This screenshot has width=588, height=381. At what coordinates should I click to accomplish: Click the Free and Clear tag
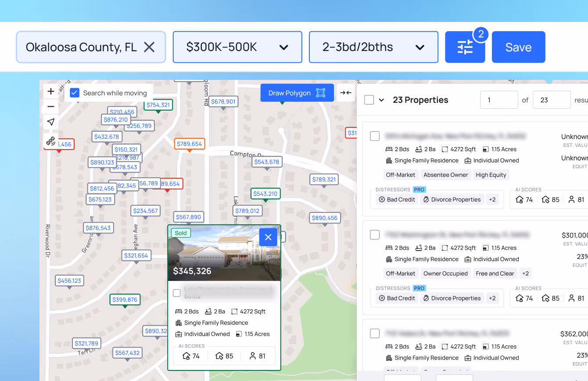[x=495, y=273]
